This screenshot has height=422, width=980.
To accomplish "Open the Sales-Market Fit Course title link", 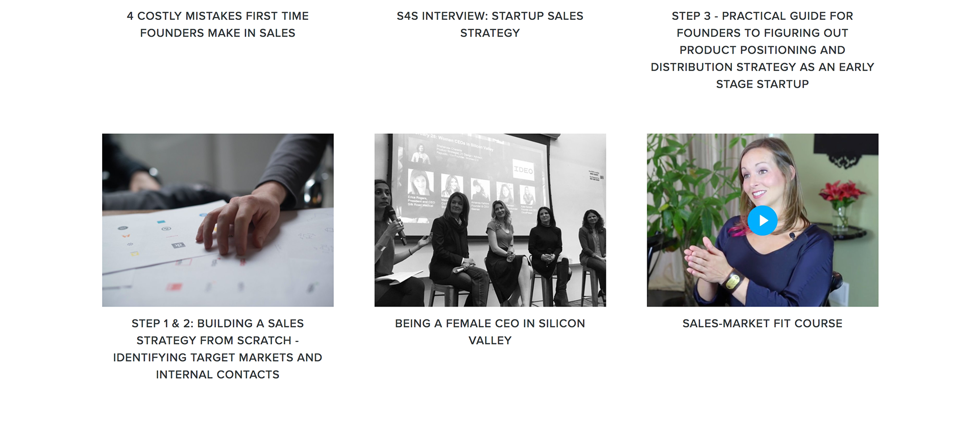I will tap(762, 323).
